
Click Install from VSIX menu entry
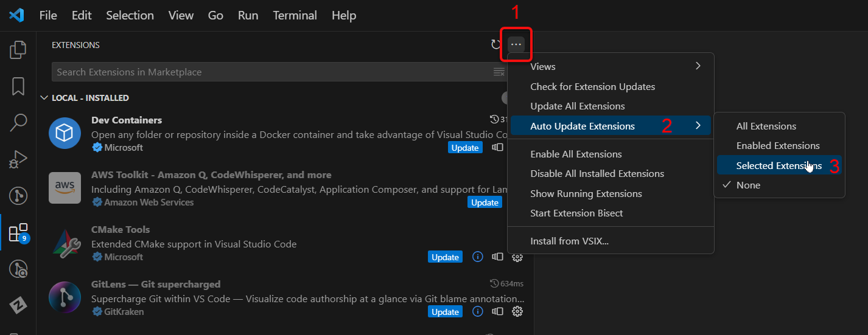coord(569,241)
